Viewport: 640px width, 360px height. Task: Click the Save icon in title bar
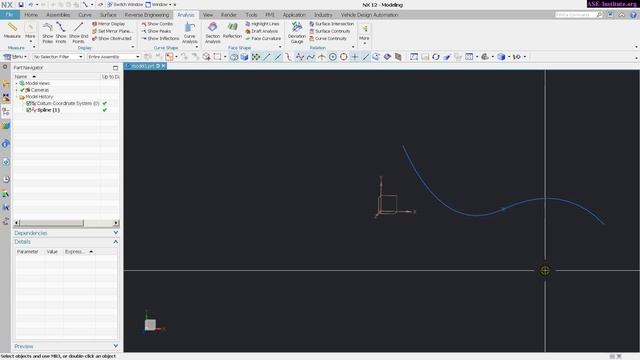pos(21,4)
